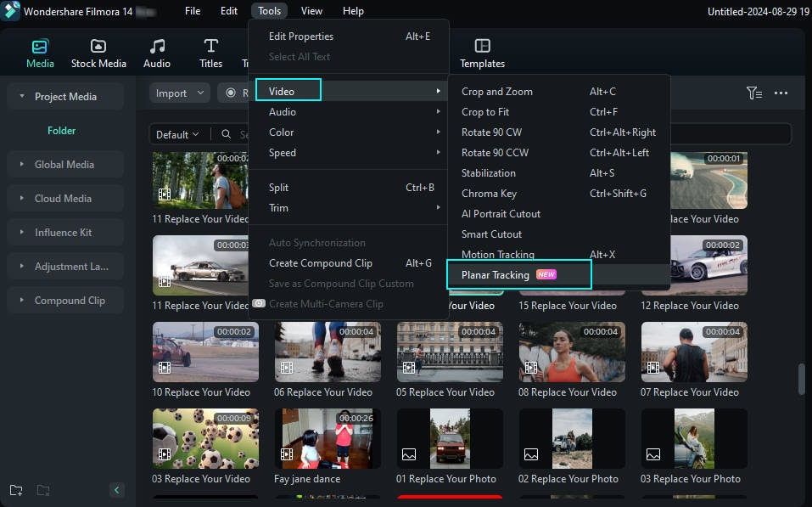
Task: Expand the Global Media section
Action: coord(22,164)
